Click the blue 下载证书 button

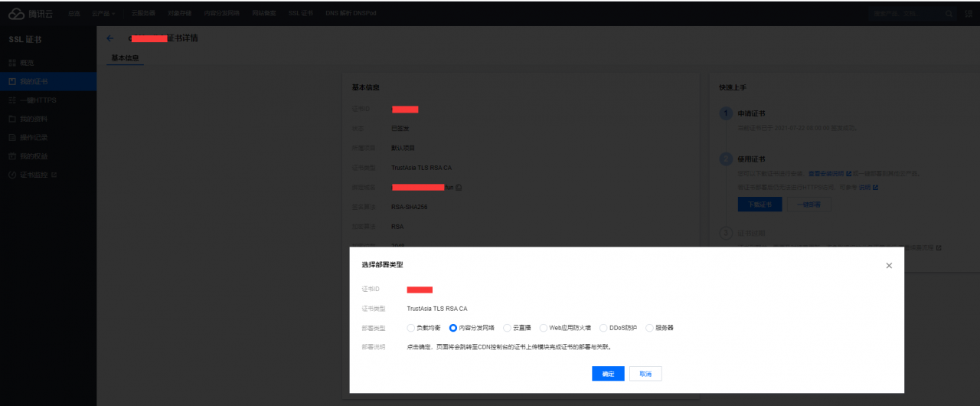(759, 205)
